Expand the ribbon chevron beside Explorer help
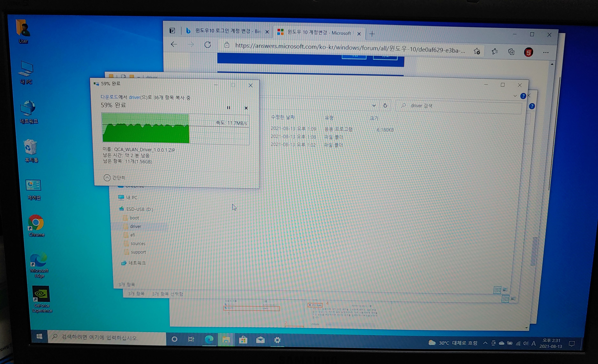Viewport: 598px width, 364px height. tap(515, 96)
